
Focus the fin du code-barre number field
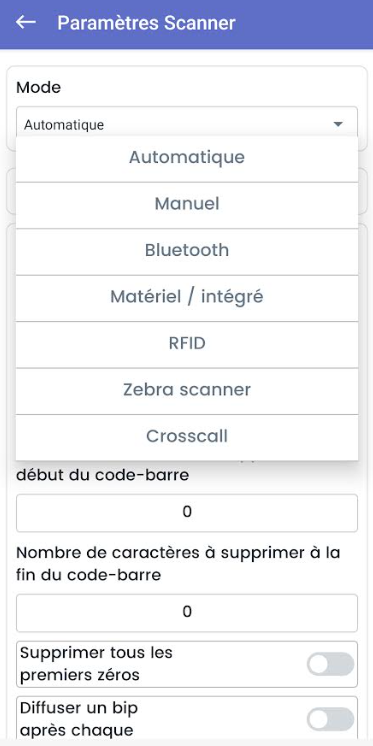186,613
